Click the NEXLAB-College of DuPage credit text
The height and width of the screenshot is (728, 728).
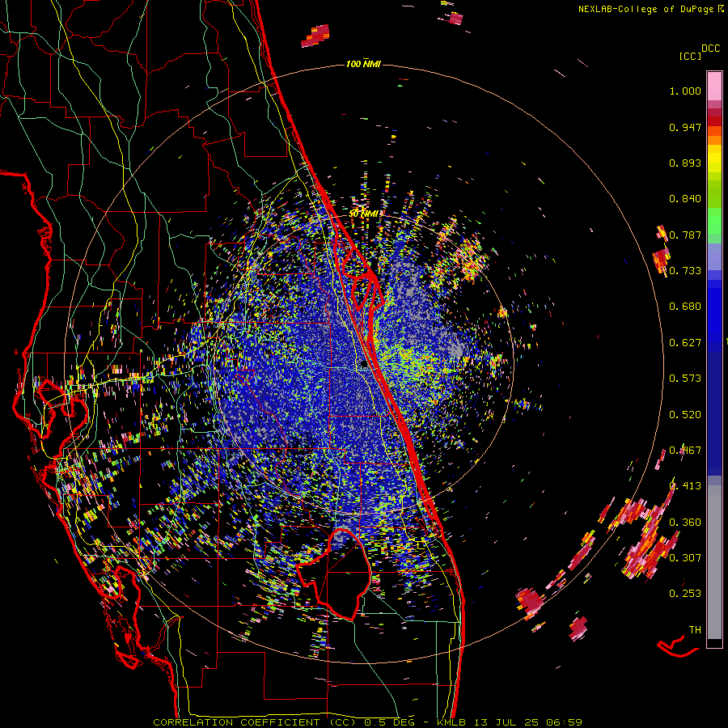click(x=646, y=9)
